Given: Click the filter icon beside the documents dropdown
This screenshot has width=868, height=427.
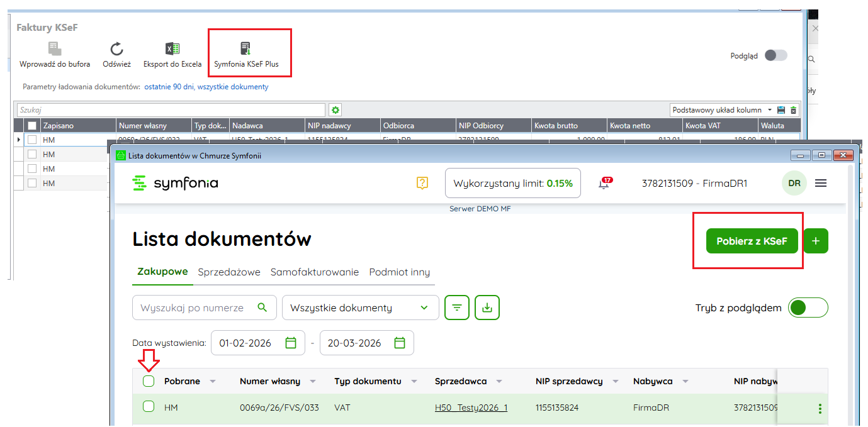Looking at the screenshot, I should [457, 308].
